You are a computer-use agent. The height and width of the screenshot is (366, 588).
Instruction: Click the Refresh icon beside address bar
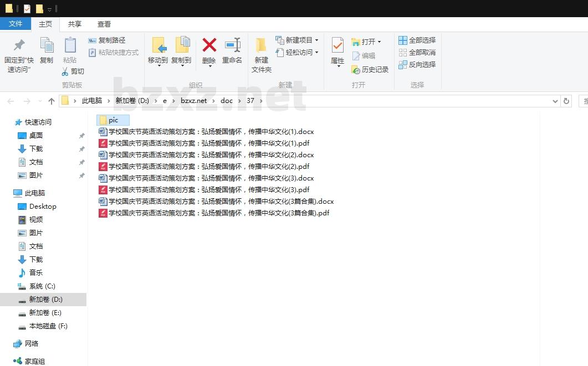click(x=566, y=101)
